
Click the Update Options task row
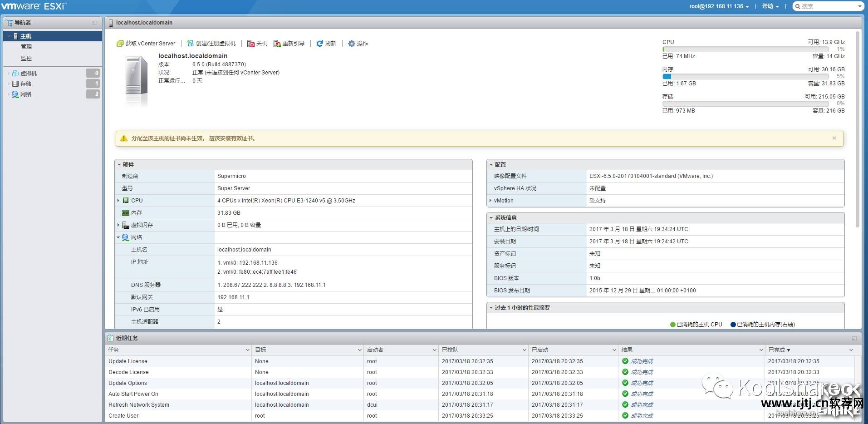pos(480,383)
